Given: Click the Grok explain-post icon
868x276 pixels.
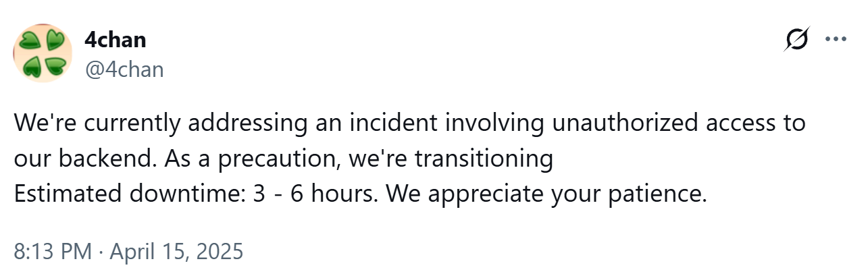Looking at the screenshot, I should pos(797,40).
